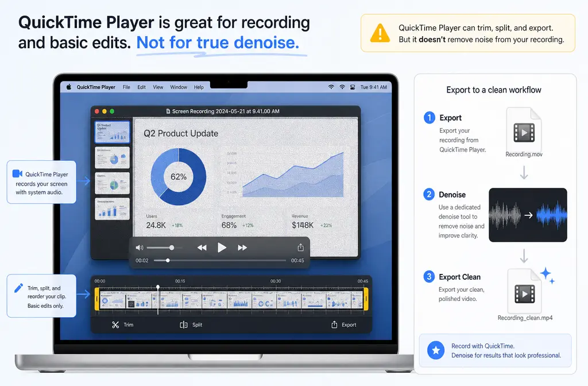Click the total duration 00:45 in player
Viewport: 588px width, 386px height.
[x=297, y=260]
